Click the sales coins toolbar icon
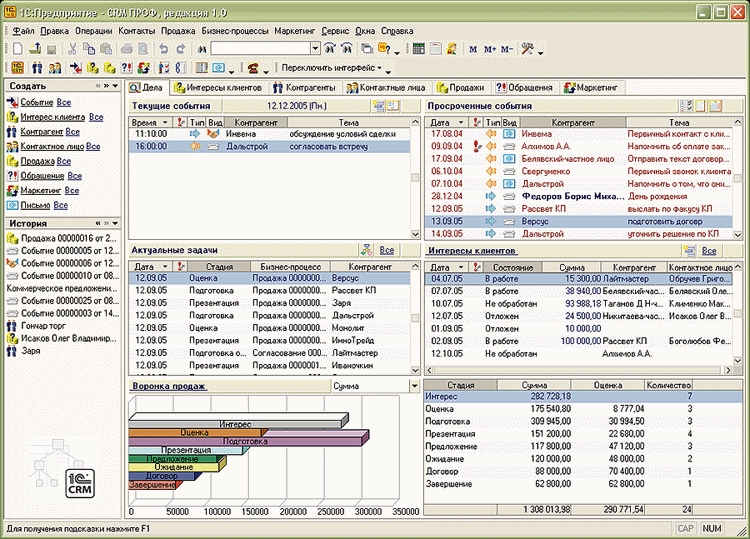 tap(110, 68)
